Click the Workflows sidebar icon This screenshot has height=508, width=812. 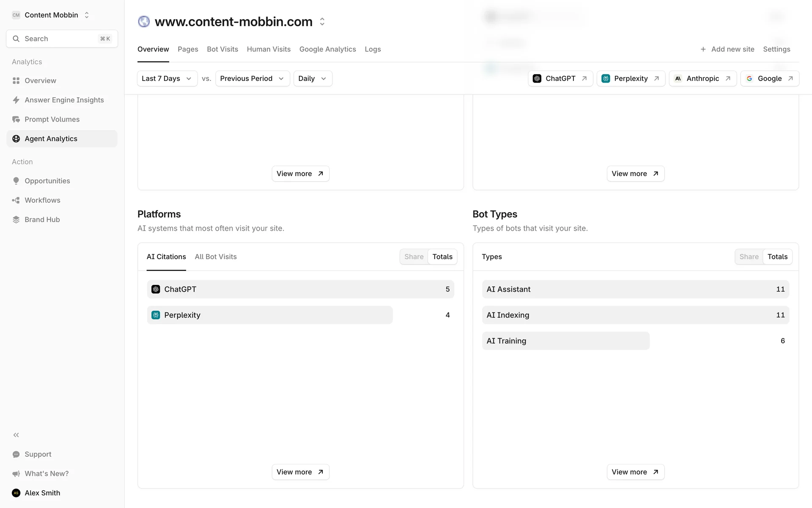pos(16,200)
